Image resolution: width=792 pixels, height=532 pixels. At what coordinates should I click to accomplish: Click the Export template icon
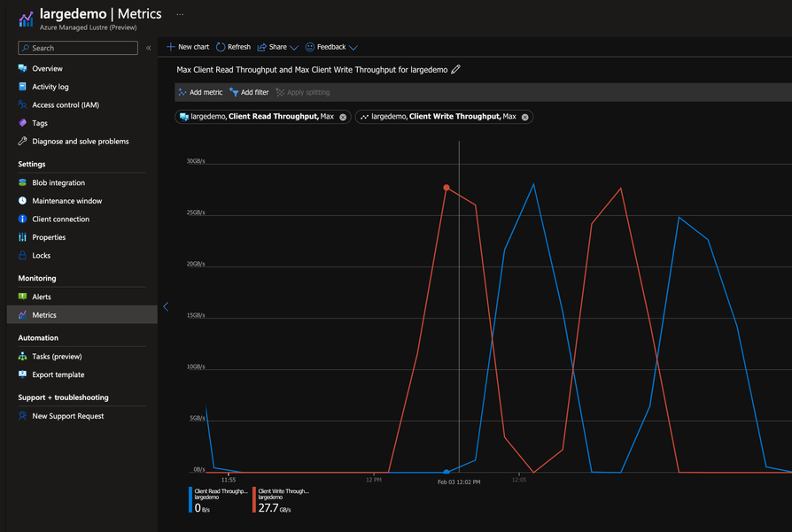(x=22, y=374)
